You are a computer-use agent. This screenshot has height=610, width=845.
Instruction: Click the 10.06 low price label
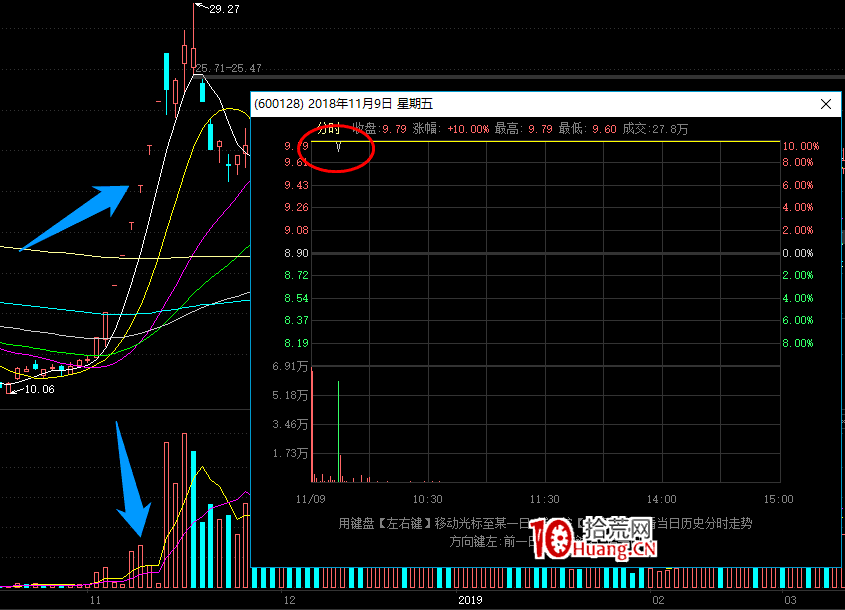pos(38,389)
